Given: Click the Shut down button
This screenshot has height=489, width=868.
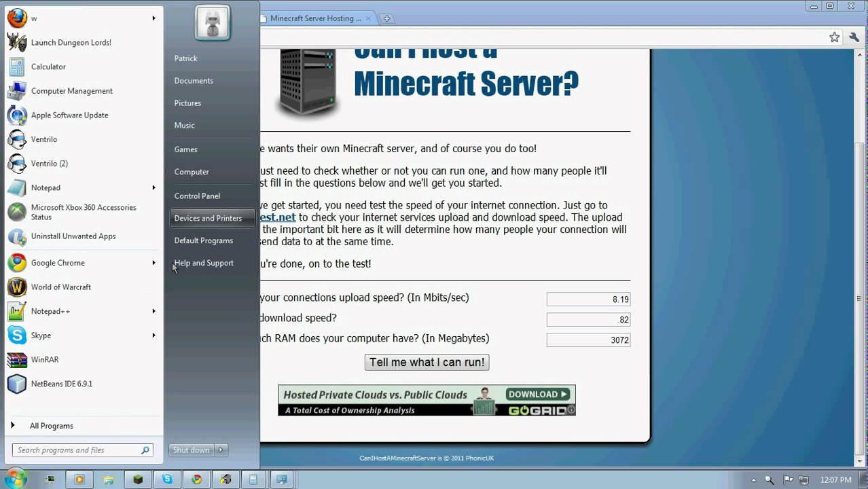Looking at the screenshot, I should [192, 450].
